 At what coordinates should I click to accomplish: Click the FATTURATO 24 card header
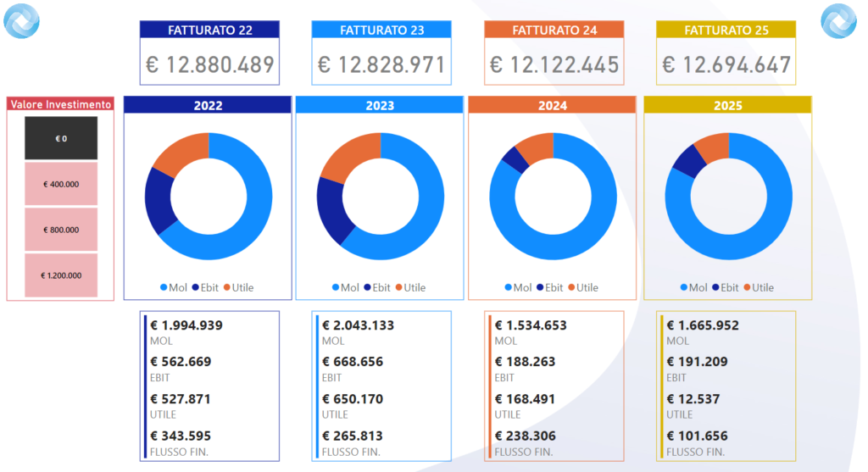click(554, 30)
